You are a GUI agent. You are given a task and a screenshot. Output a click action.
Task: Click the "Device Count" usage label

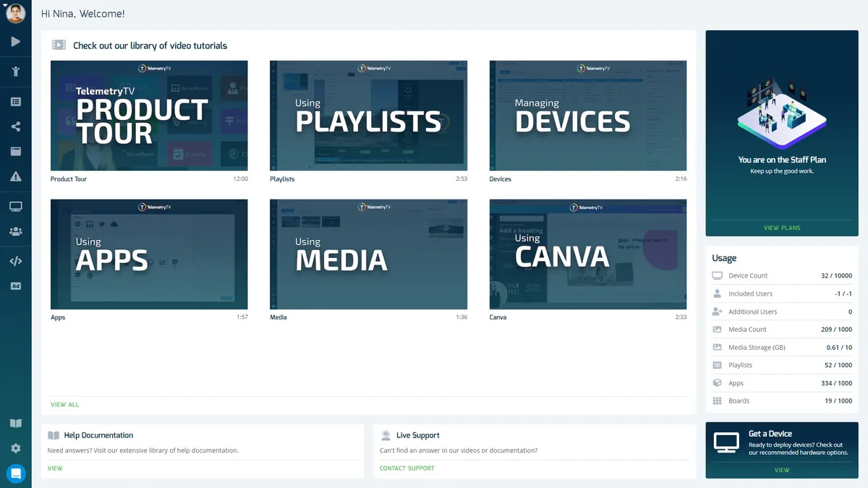coord(748,275)
